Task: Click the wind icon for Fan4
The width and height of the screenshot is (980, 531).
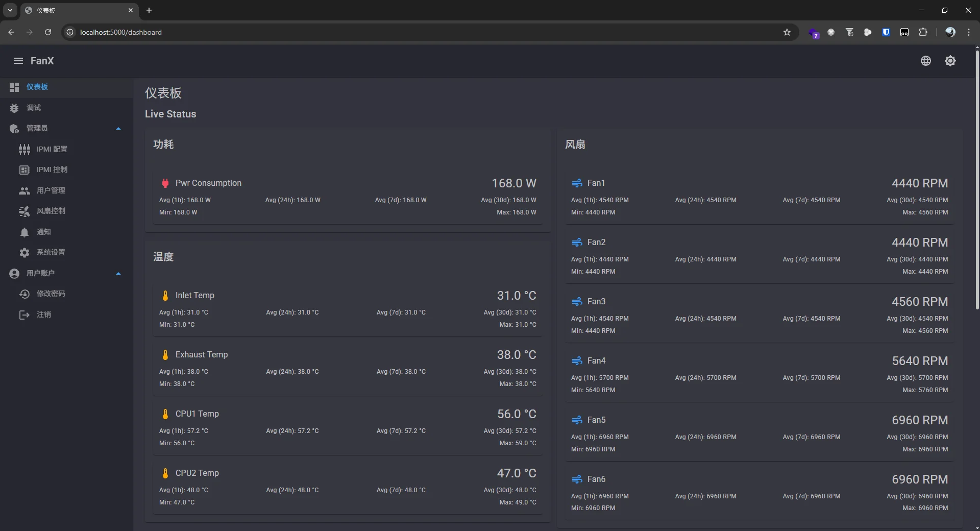Action: click(x=577, y=361)
